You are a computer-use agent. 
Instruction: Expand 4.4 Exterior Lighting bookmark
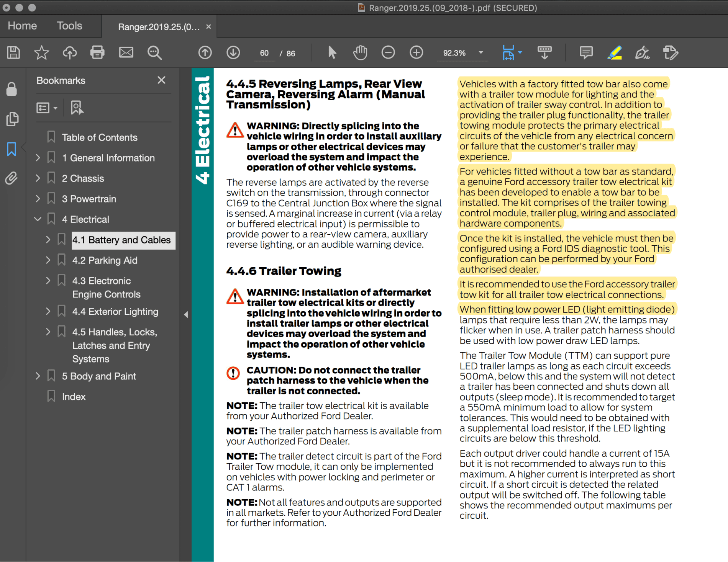tap(48, 311)
